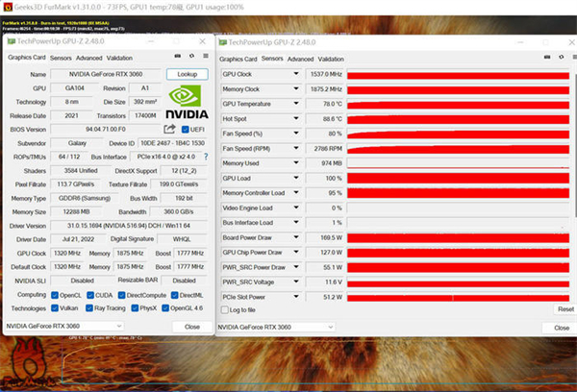577x392 pixels.
Task: Switch to Graphics Card tab in Sensors window
Action: 238,60
